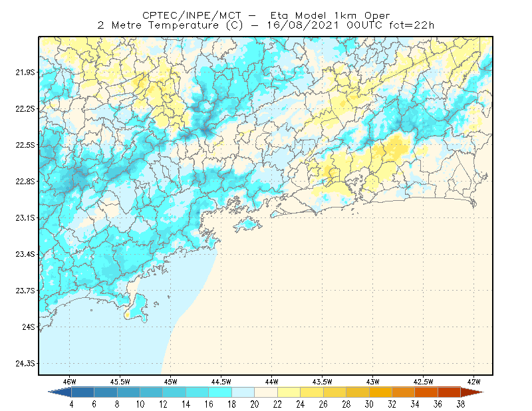Click the 24S latitude axis label

click(29, 327)
